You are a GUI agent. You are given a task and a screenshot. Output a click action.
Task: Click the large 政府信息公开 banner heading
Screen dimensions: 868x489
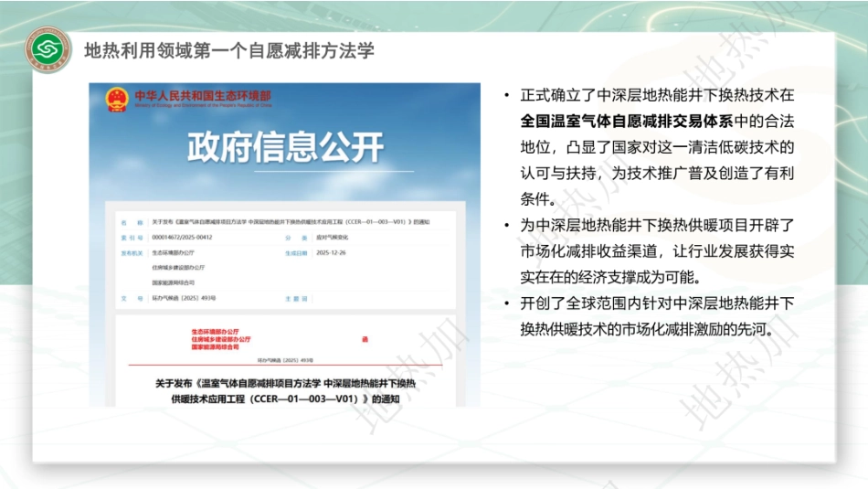(285, 147)
